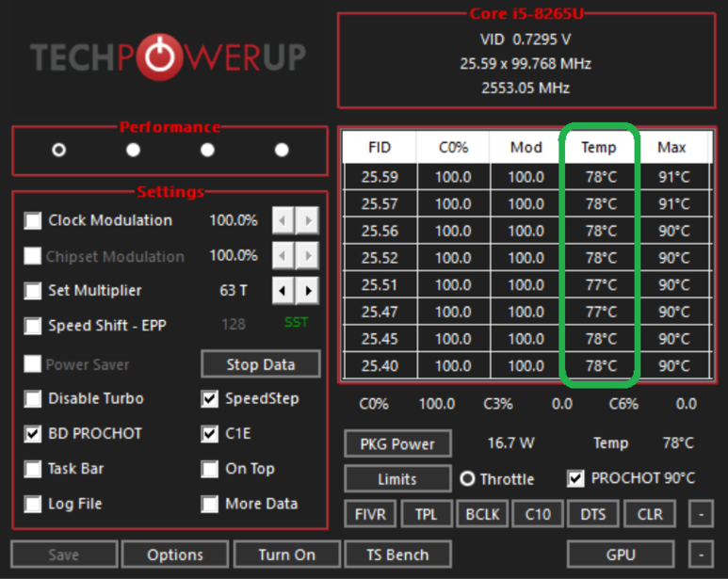
Task: Tick the Chipset Modulation checkbox
Action: 33,256
